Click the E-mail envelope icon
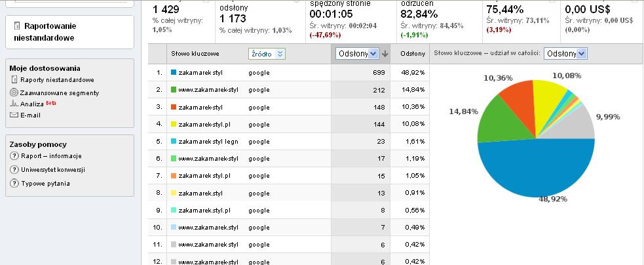 (x=14, y=115)
